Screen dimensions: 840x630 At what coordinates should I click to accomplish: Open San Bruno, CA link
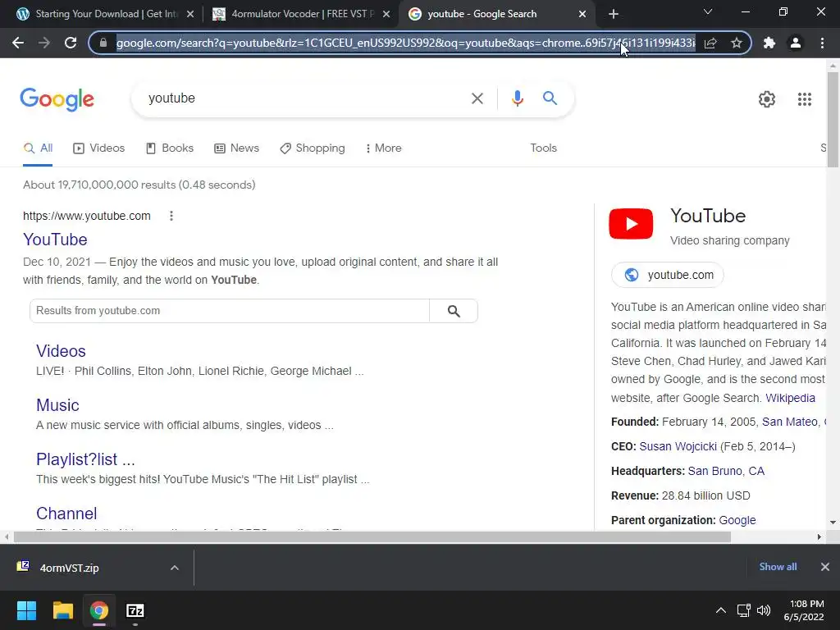click(726, 471)
